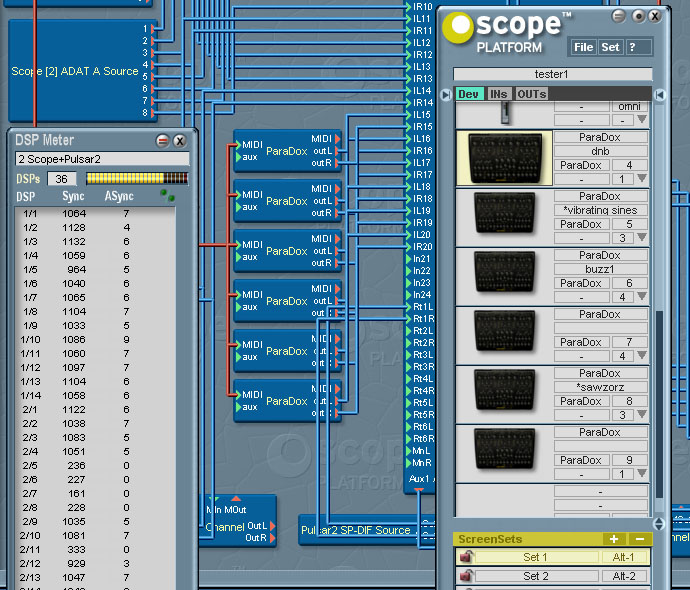690x590 pixels.
Task: Click output port 1 of ADAT A Source
Action: click(x=153, y=29)
